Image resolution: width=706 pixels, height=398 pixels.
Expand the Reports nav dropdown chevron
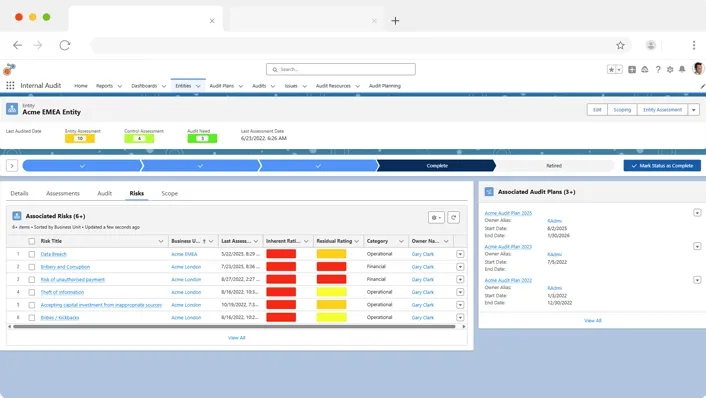click(x=120, y=86)
